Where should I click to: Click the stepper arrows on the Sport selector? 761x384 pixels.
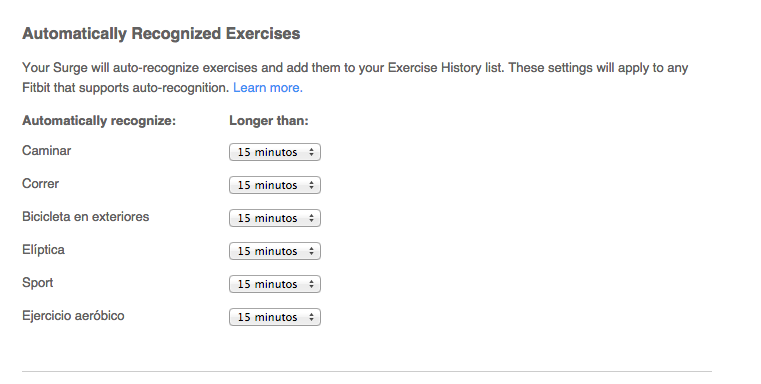coord(312,284)
